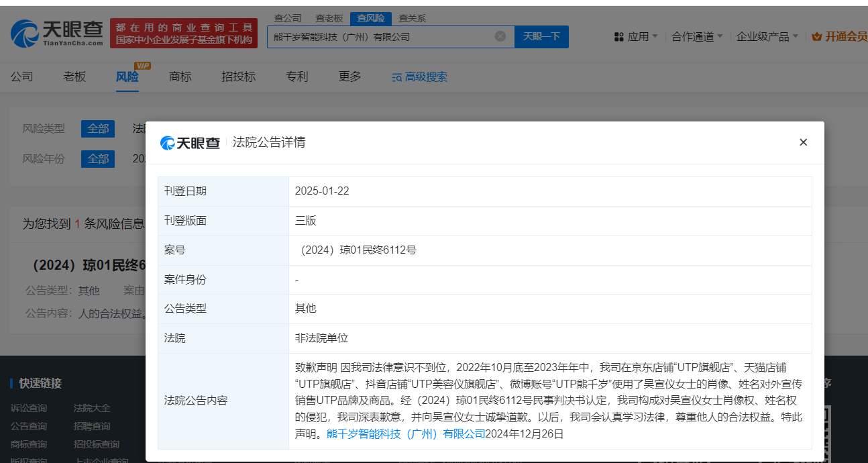The width and height of the screenshot is (868, 463).
Task: Select the 查关系 search tab
Action: [412, 18]
